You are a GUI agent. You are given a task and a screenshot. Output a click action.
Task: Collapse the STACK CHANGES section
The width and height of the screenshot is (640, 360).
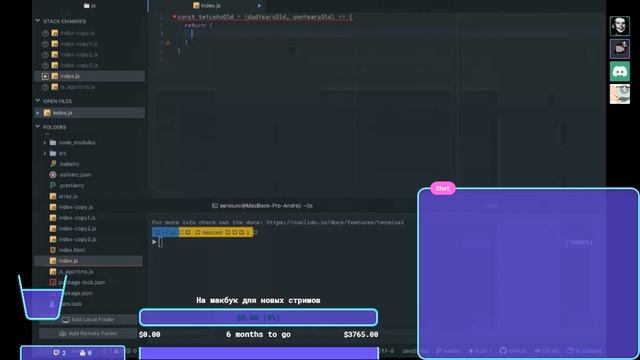(x=38, y=20)
